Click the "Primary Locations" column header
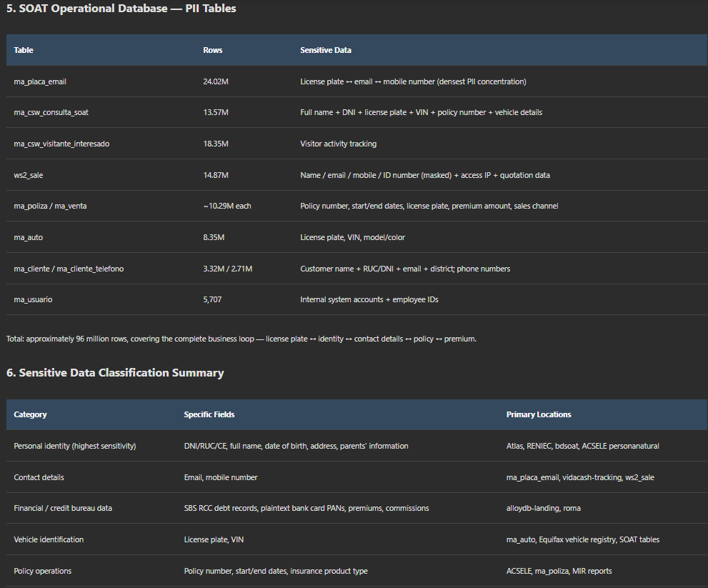Screen dimensions: 708x588 539,414
